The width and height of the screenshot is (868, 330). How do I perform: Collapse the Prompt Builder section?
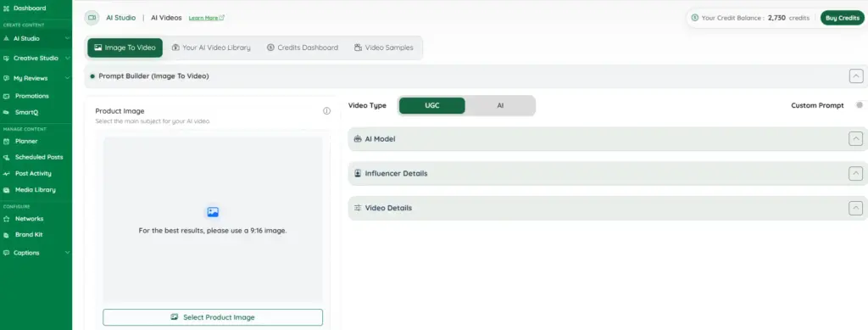point(856,76)
